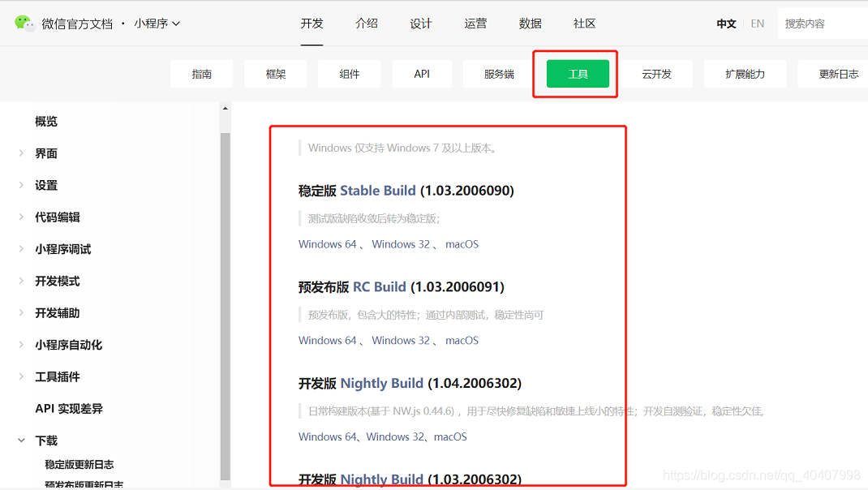Expand the 界面 sidebar chevron
The height and width of the screenshot is (490, 868).
pos(21,153)
